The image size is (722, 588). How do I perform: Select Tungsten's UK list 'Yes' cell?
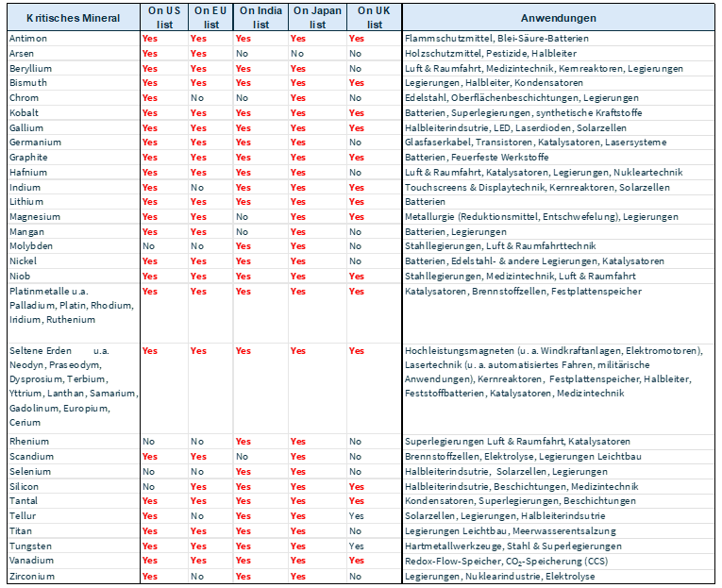point(356,546)
